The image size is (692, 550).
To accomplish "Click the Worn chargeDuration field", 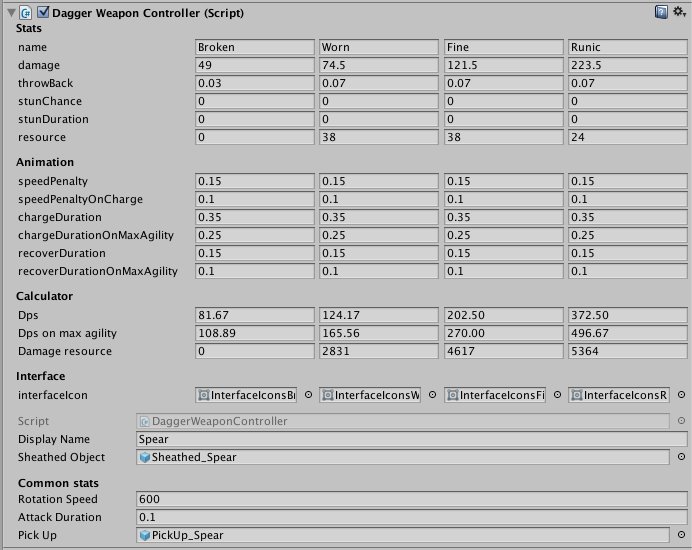I will (379, 218).
